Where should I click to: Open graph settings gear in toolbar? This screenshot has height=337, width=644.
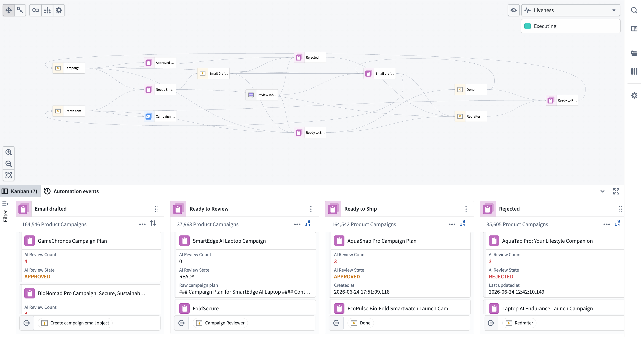point(59,10)
